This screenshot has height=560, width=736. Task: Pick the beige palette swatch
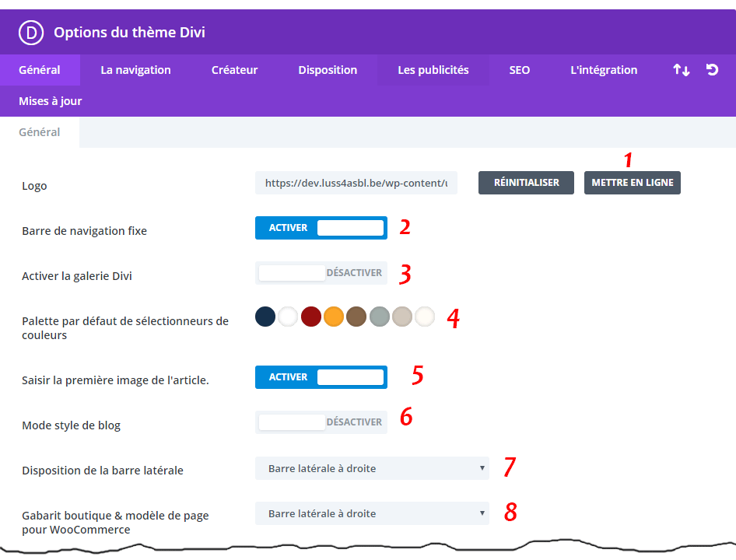tap(402, 317)
